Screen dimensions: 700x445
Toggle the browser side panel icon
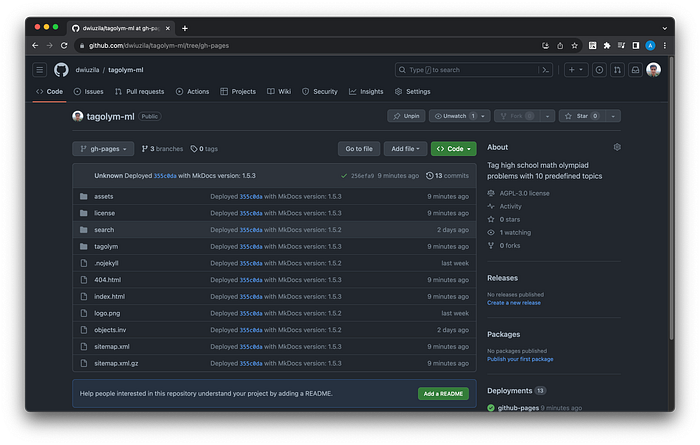pyautogui.click(x=636, y=46)
